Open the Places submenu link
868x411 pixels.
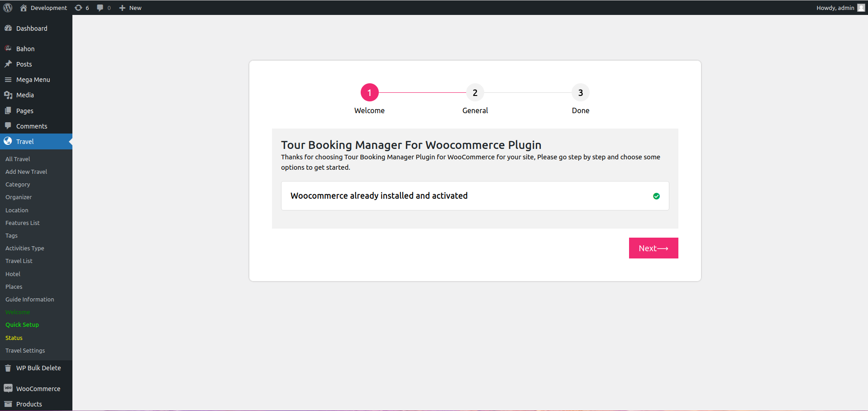click(14, 287)
